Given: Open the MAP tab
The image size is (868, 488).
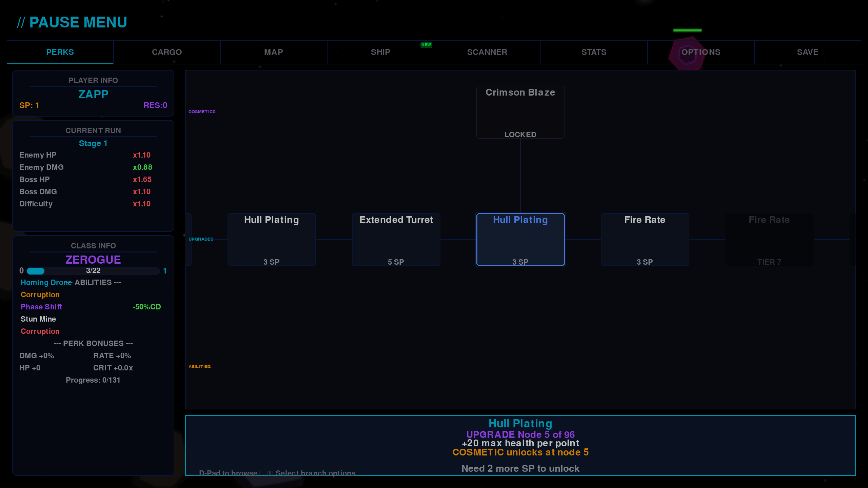Looking at the screenshot, I should click(273, 52).
